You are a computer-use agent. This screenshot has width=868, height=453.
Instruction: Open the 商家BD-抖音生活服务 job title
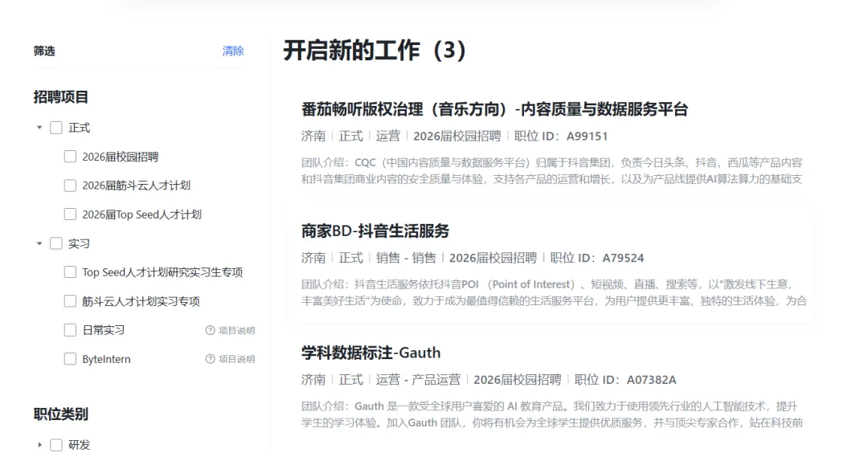[x=375, y=231]
